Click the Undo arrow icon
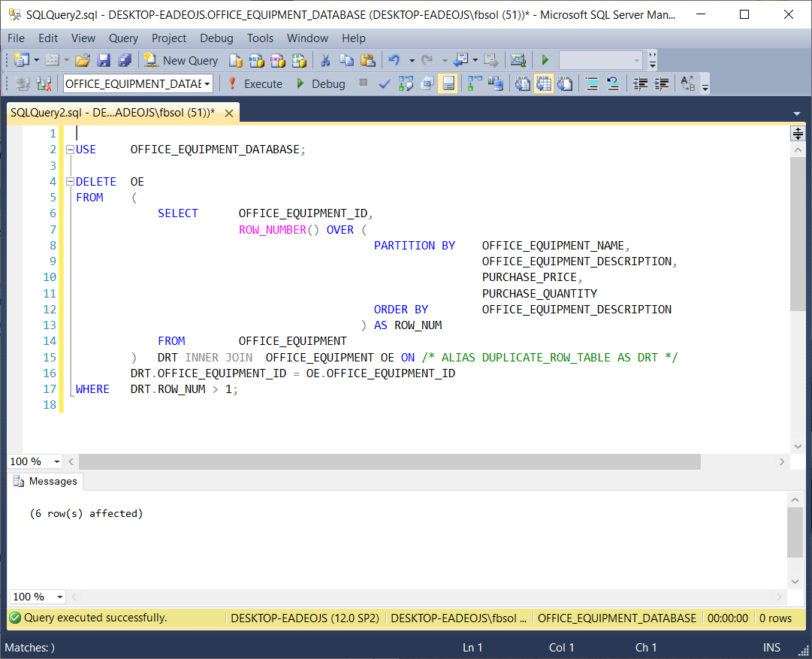The width and height of the screenshot is (812, 659). coord(394,60)
